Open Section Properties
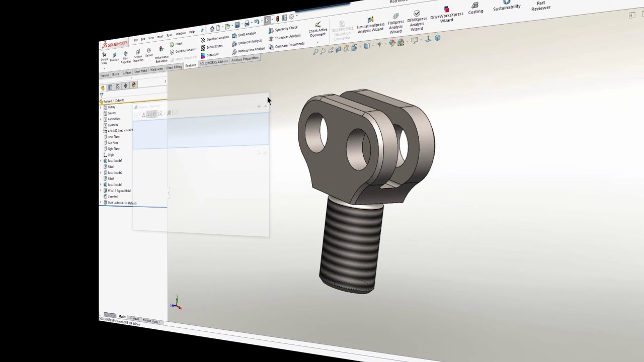 (138, 55)
